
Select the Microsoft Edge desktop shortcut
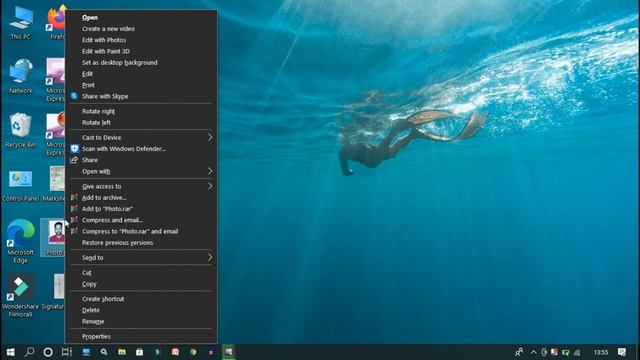click(20, 241)
